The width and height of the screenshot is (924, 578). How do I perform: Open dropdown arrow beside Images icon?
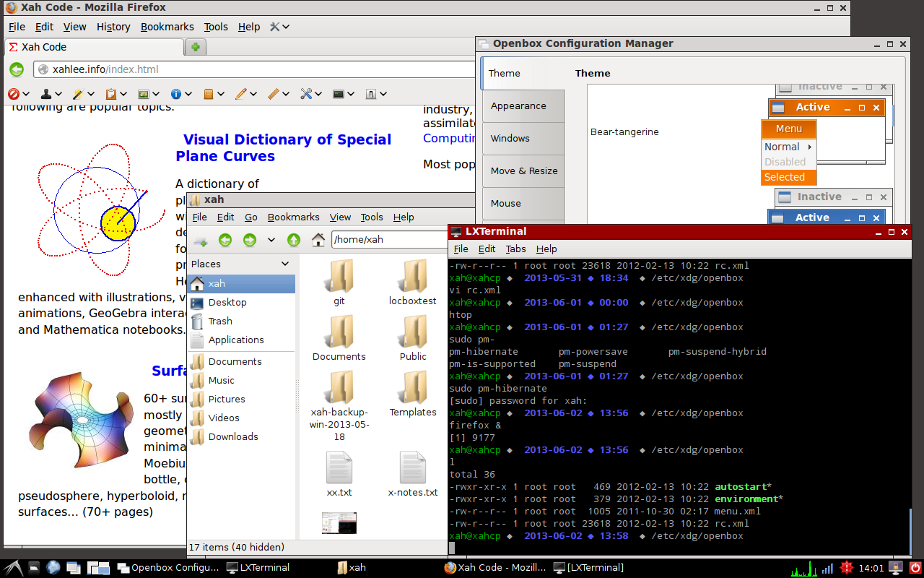pos(156,94)
